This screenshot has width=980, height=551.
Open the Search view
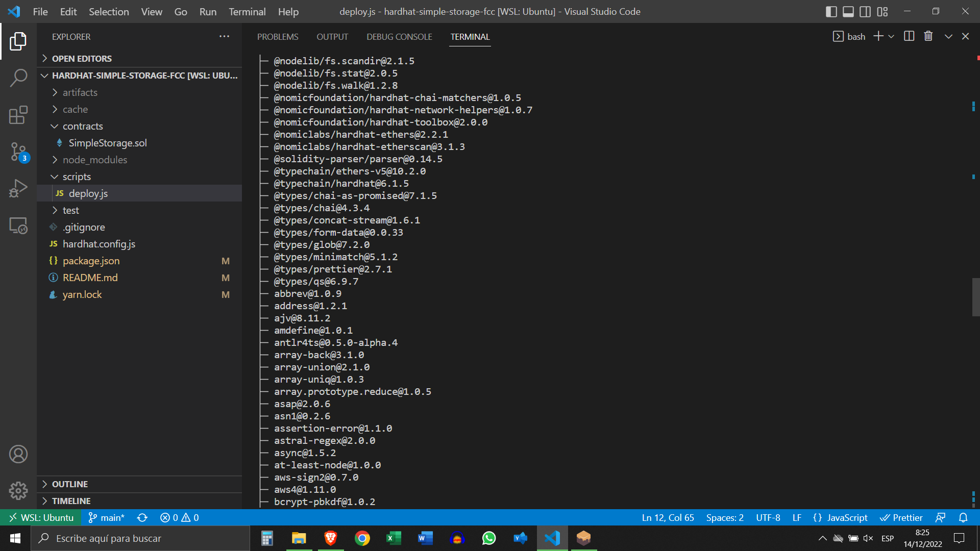[x=18, y=78]
